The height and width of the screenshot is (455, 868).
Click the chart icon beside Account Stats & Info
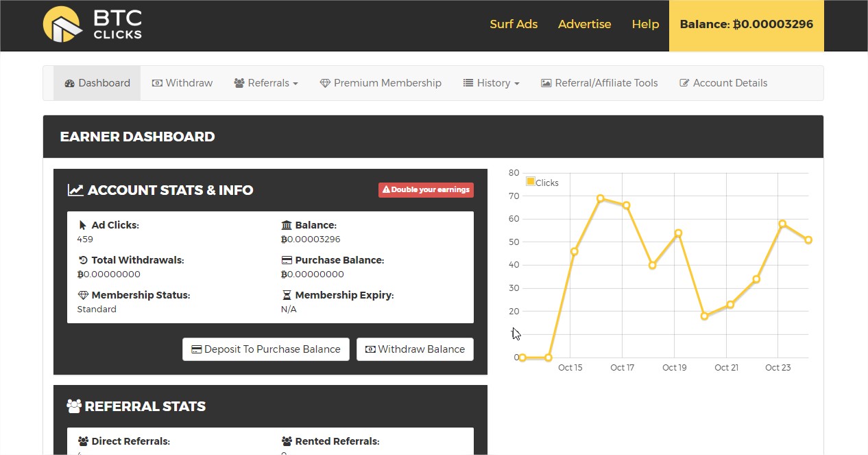(75, 190)
